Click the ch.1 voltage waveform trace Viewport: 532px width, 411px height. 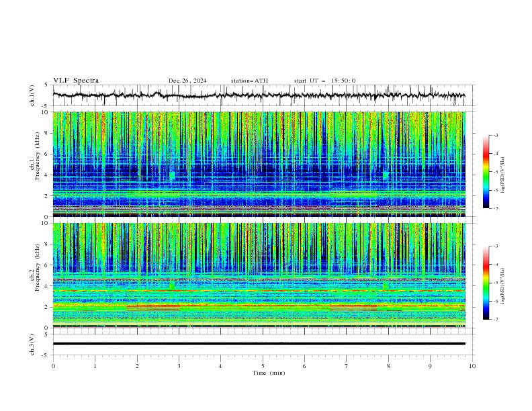click(x=259, y=95)
